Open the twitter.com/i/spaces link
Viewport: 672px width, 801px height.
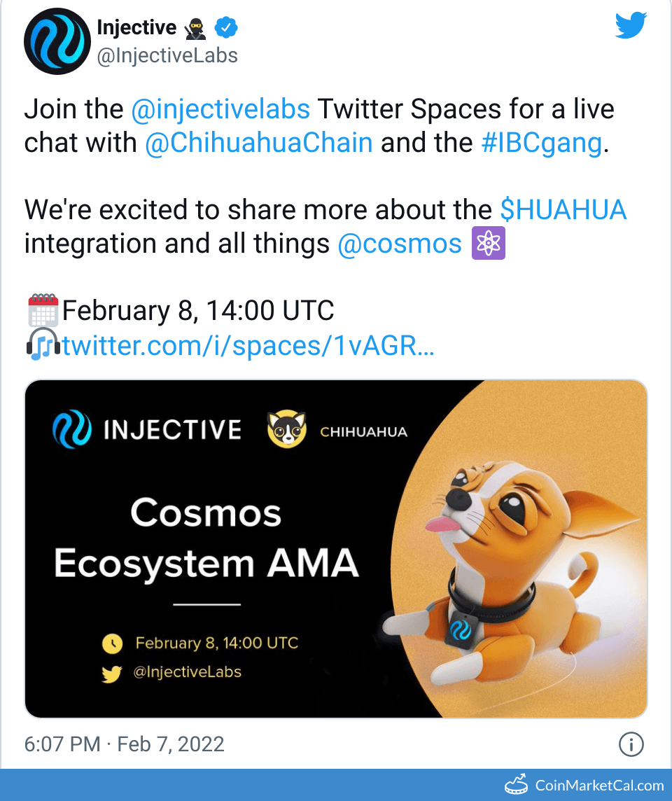[x=248, y=345]
